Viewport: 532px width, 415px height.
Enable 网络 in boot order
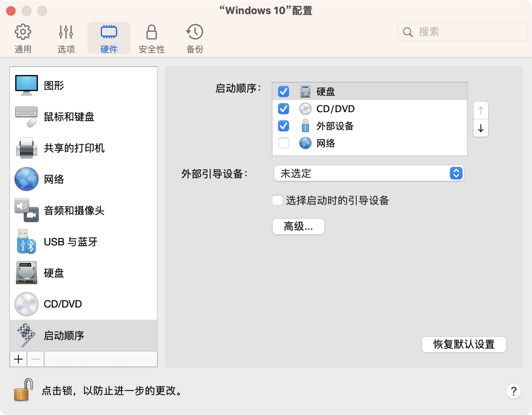(x=284, y=143)
